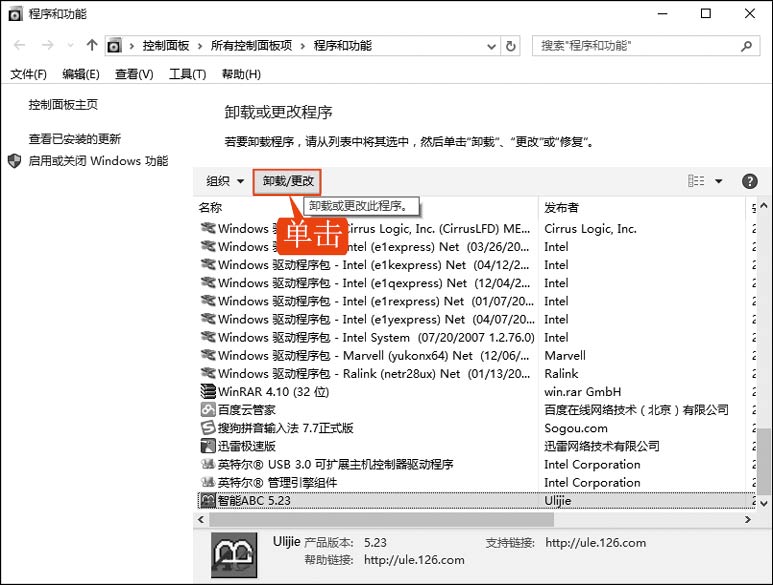Select Marvell yukonx64 driver icon

pyautogui.click(x=208, y=355)
